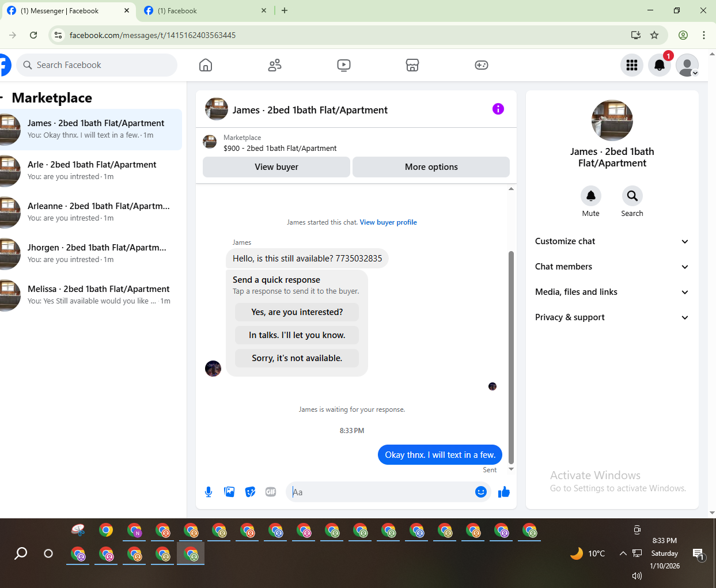Image resolution: width=716 pixels, height=588 pixels.
Task: Open the weather widget showing 10°C
Action: pyautogui.click(x=588, y=553)
